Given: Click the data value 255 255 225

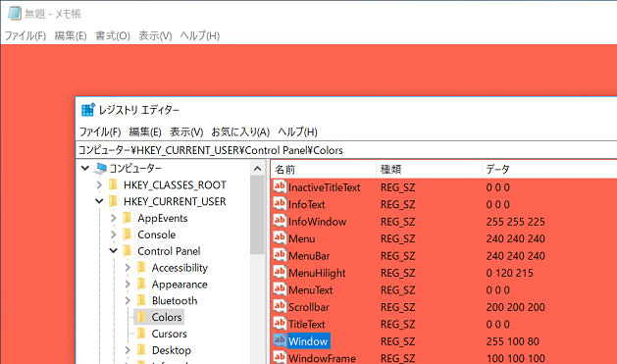Looking at the screenshot, I should 516,222.
